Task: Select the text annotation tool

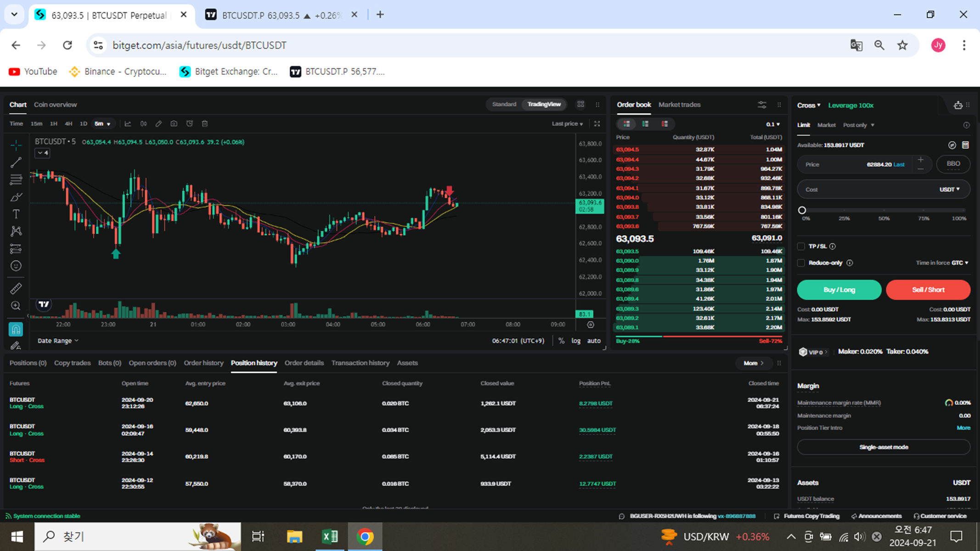Action: 16,214
